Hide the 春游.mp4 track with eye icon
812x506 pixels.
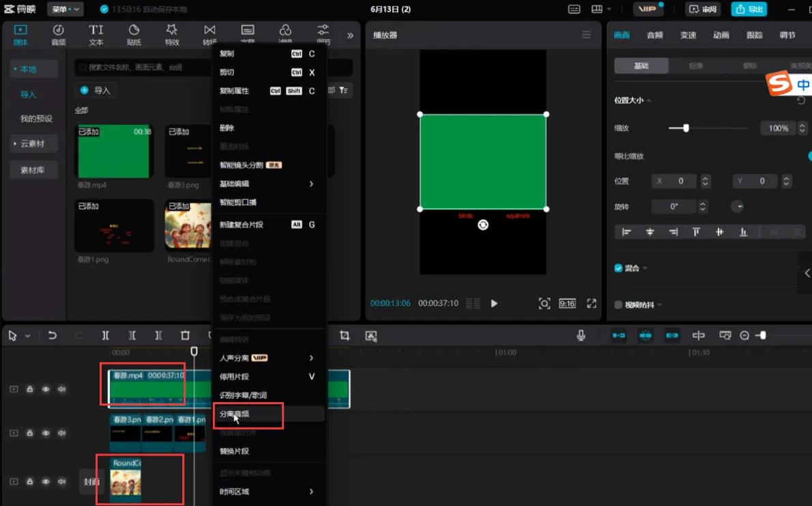point(46,389)
